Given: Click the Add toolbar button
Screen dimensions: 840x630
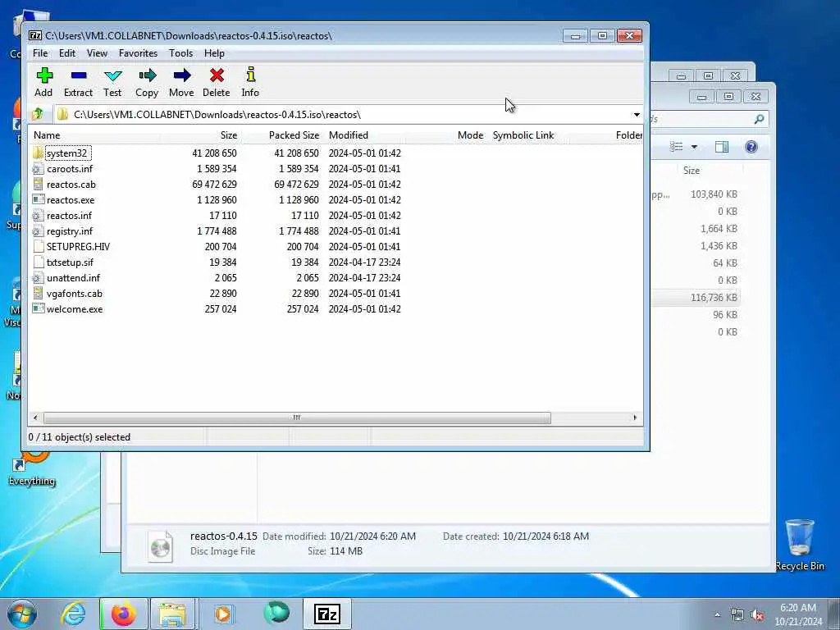Looking at the screenshot, I should (x=44, y=82).
